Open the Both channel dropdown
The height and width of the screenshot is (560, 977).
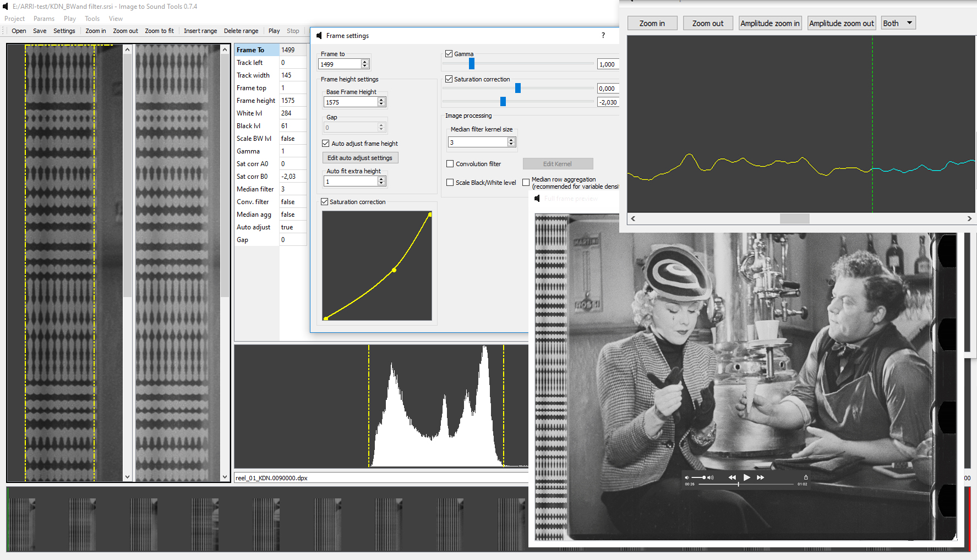[898, 23]
